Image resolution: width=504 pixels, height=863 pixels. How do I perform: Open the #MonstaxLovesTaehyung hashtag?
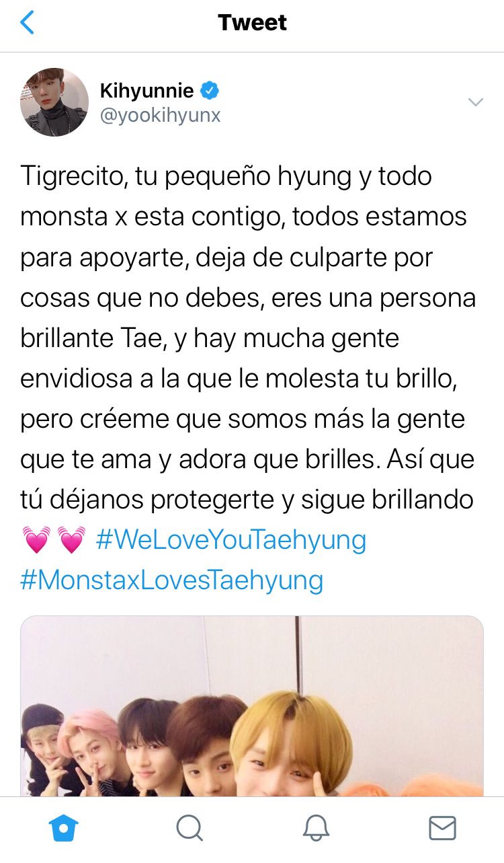(x=172, y=580)
